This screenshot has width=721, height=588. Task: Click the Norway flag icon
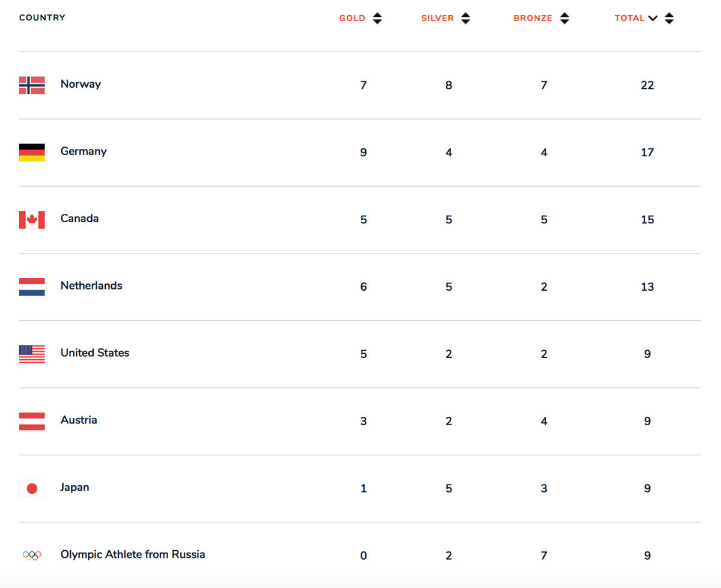click(x=32, y=85)
